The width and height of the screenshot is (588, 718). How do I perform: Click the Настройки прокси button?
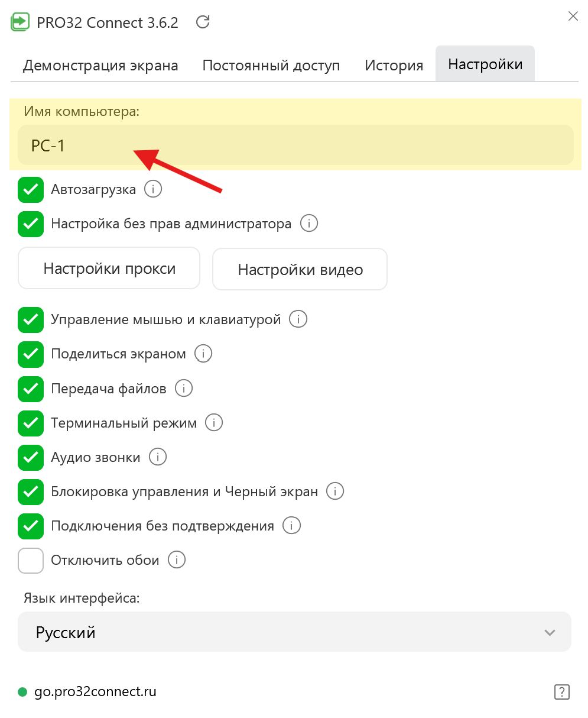click(109, 269)
